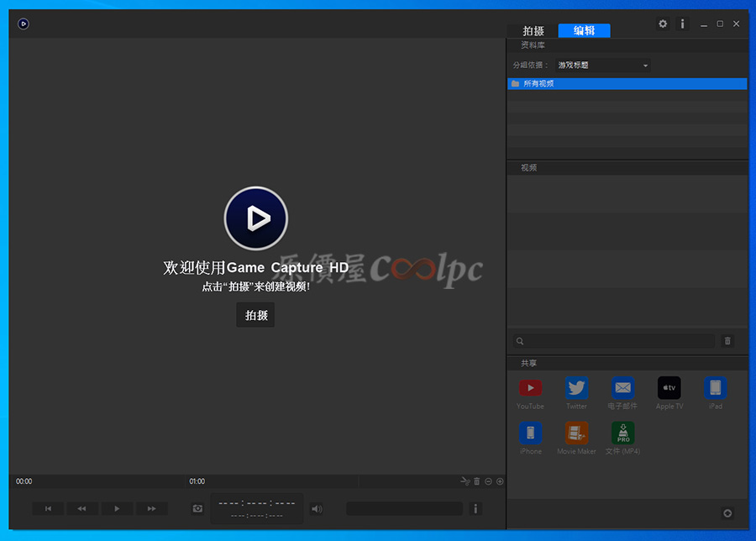
Task: Click the 分組依据 label
Action: tap(530, 65)
